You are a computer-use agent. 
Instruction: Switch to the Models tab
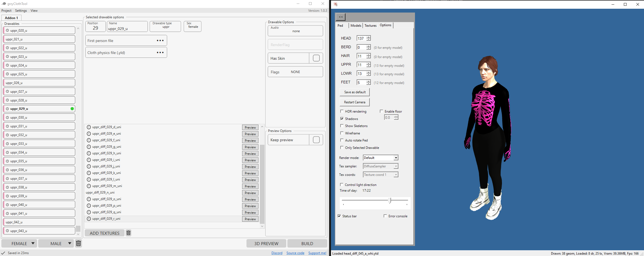tap(356, 25)
